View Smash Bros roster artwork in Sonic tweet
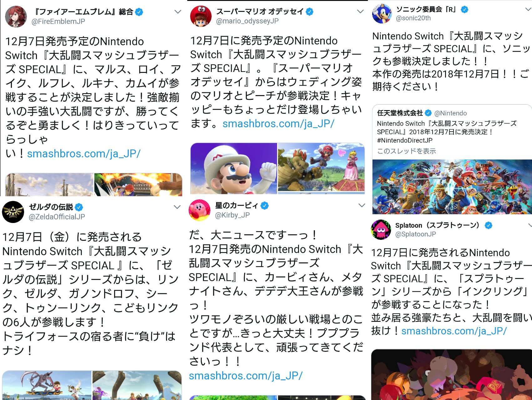 point(452,187)
